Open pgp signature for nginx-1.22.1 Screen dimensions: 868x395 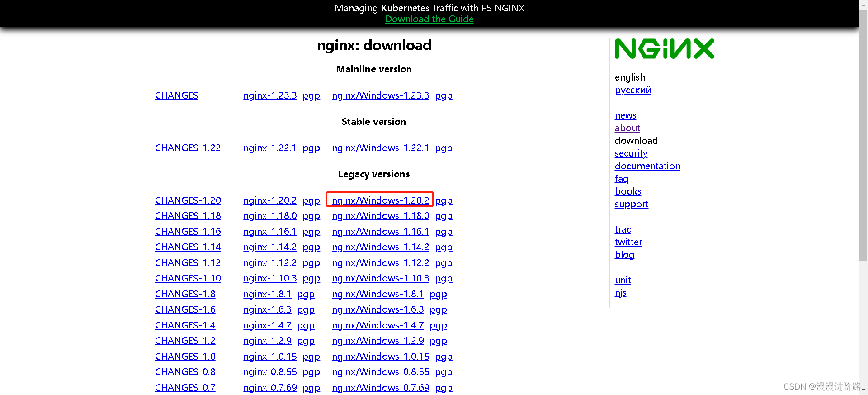(x=311, y=148)
